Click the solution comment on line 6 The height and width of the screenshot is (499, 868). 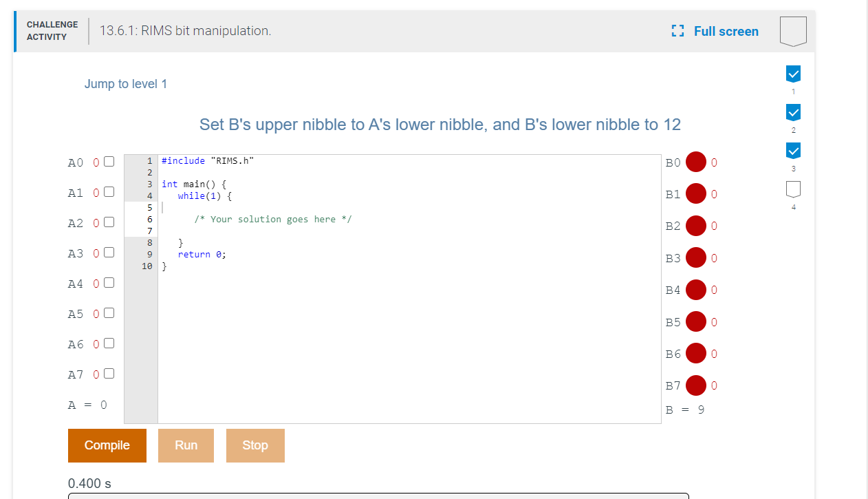point(273,219)
